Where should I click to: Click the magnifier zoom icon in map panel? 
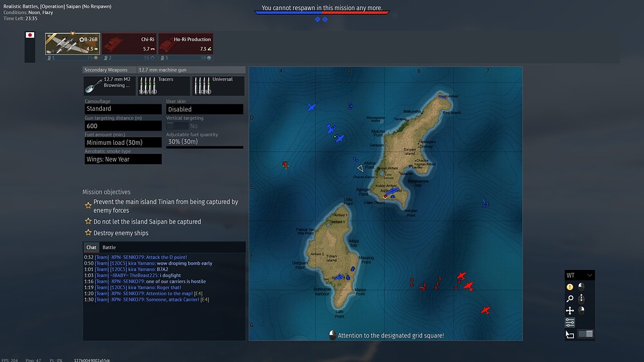[x=570, y=299]
